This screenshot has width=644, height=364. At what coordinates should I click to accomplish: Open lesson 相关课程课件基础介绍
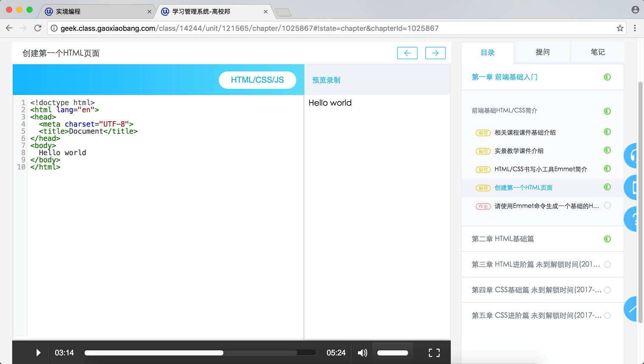pos(525,132)
